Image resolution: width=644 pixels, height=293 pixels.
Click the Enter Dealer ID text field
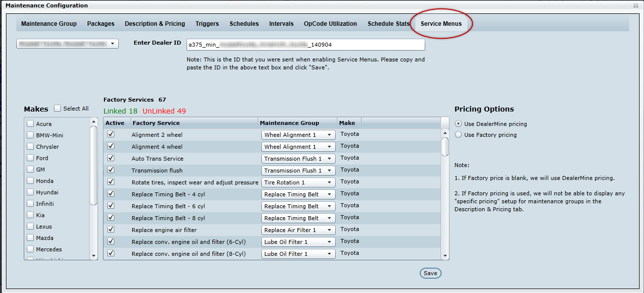(305, 45)
